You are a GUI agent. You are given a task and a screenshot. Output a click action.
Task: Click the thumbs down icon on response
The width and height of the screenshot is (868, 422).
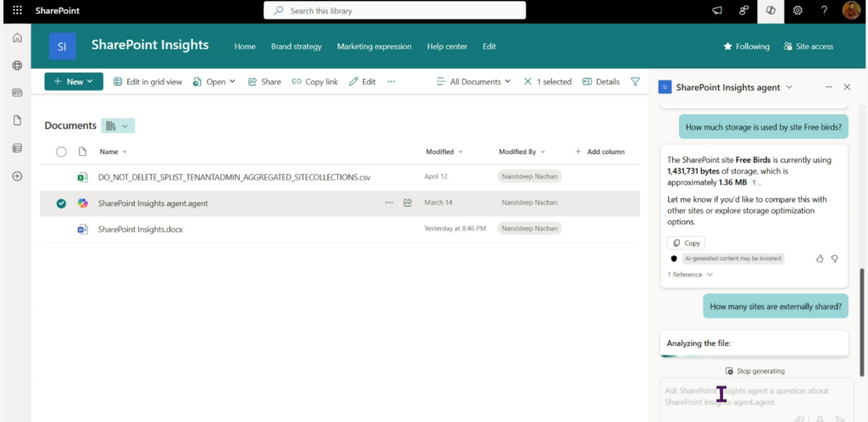[x=835, y=258]
